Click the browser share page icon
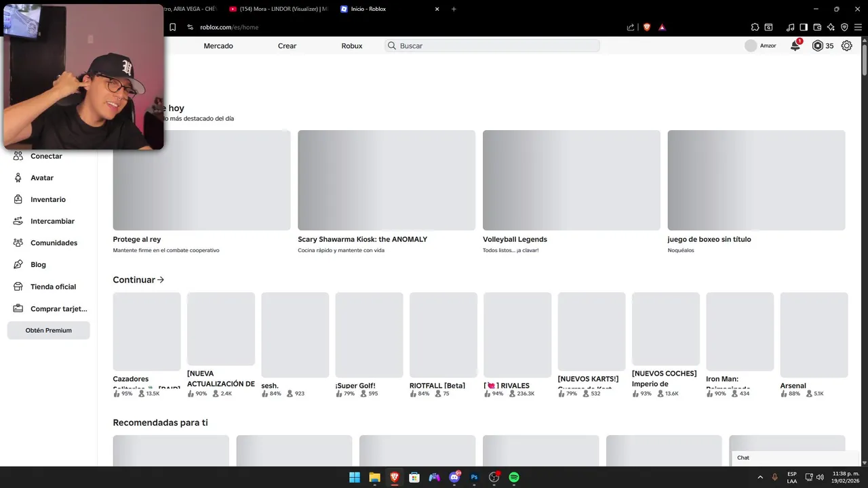Screen dimensions: 868x488 (631, 27)
